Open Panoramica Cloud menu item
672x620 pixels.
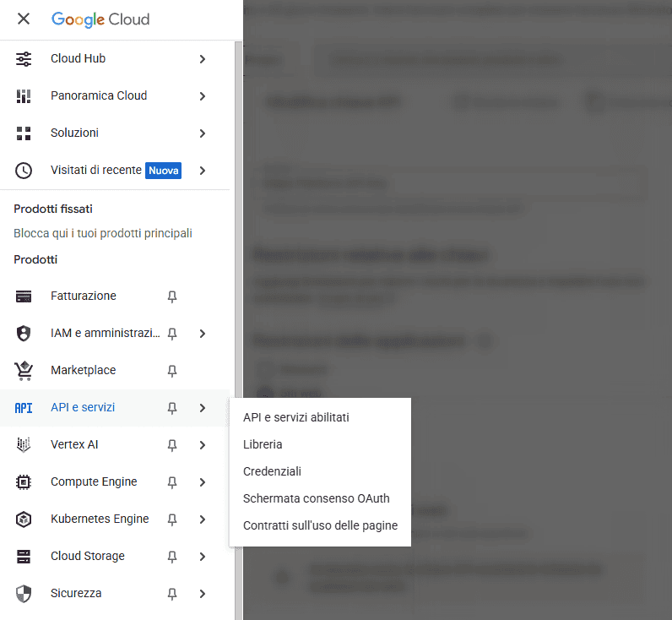coord(115,96)
